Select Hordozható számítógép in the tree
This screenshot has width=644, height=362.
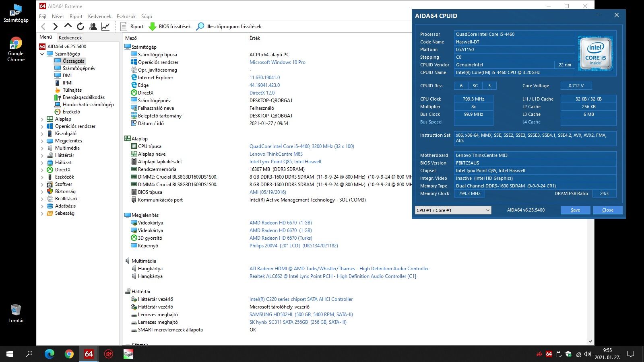click(88, 105)
